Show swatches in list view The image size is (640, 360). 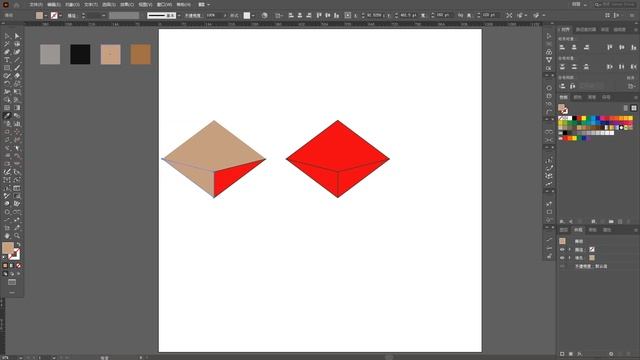tap(626, 108)
